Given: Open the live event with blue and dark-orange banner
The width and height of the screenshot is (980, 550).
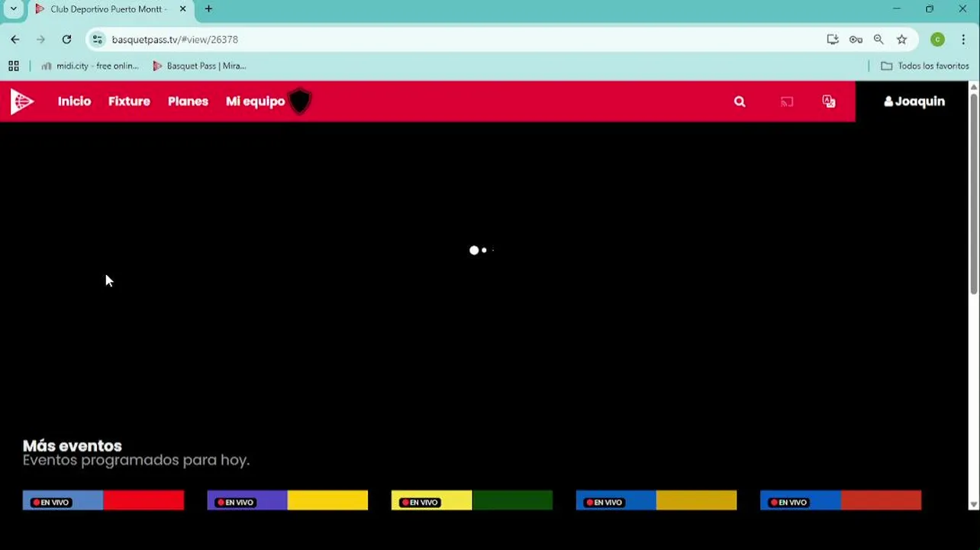Looking at the screenshot, I should coord(841,500).
